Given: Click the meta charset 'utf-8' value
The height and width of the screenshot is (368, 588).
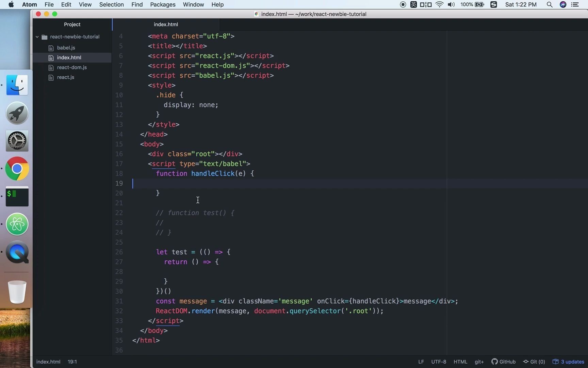Looking at the screenshot, I should [x=217, y=36].
